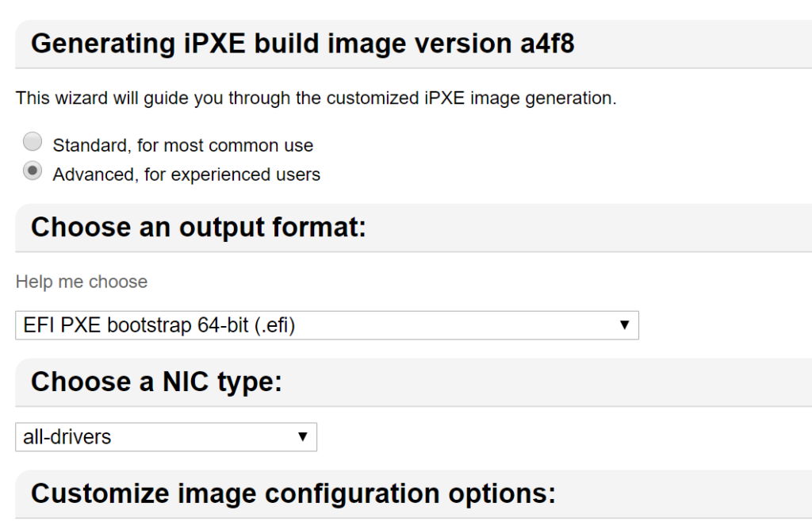The image size is (812, 522).
Task: Click the wizard introduction sentence
Action: [x=316, y=99]
